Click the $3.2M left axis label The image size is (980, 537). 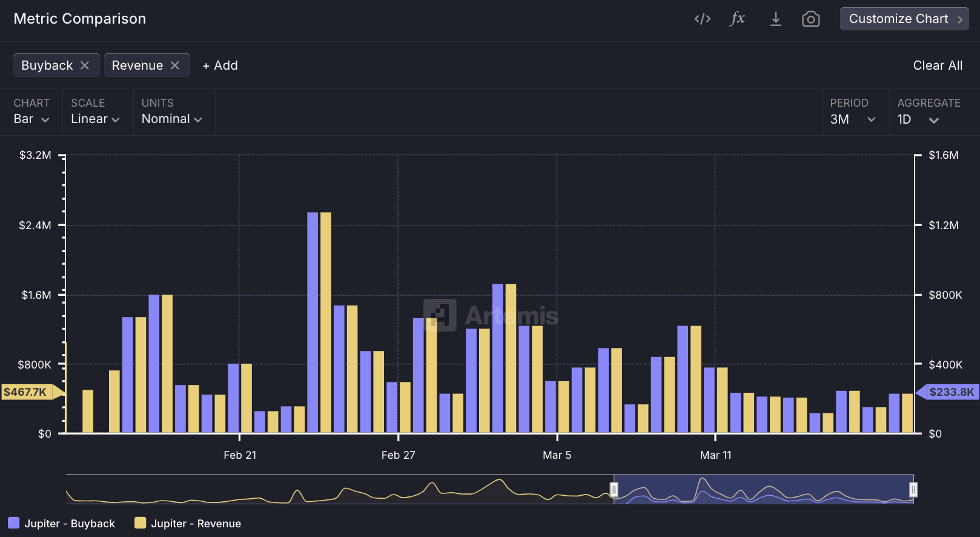tap(35, 155)
